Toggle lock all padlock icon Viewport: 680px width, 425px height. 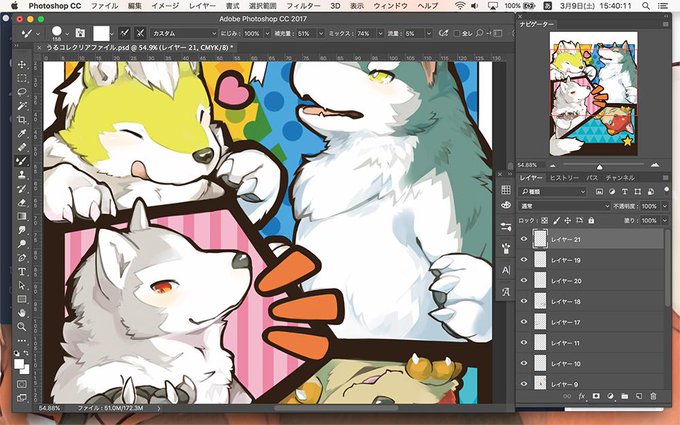pos(591,221)
